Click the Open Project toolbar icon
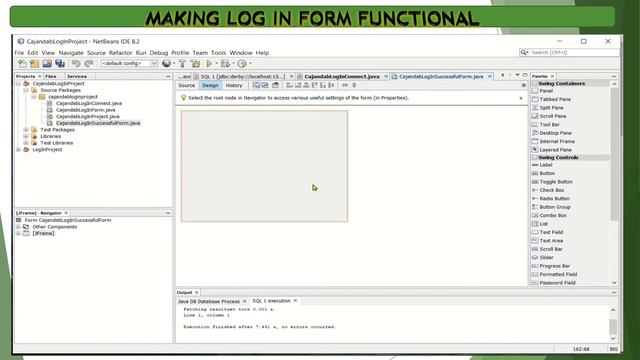This screenshot has height=360, width=640. click(47, 63)
